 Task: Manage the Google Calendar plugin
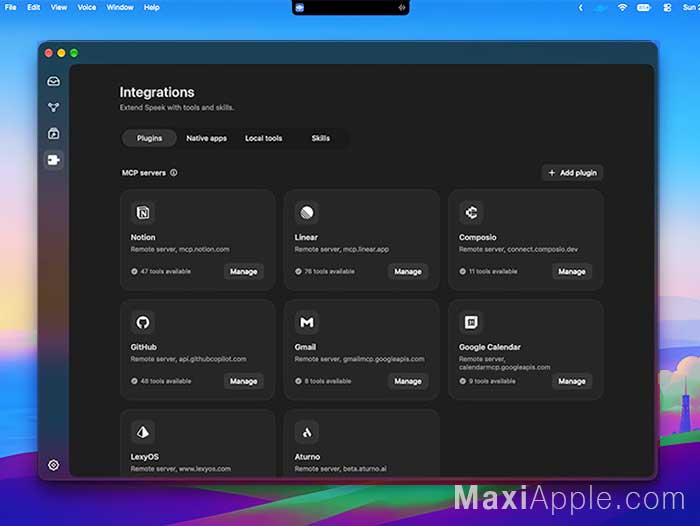tap(572, 381)
